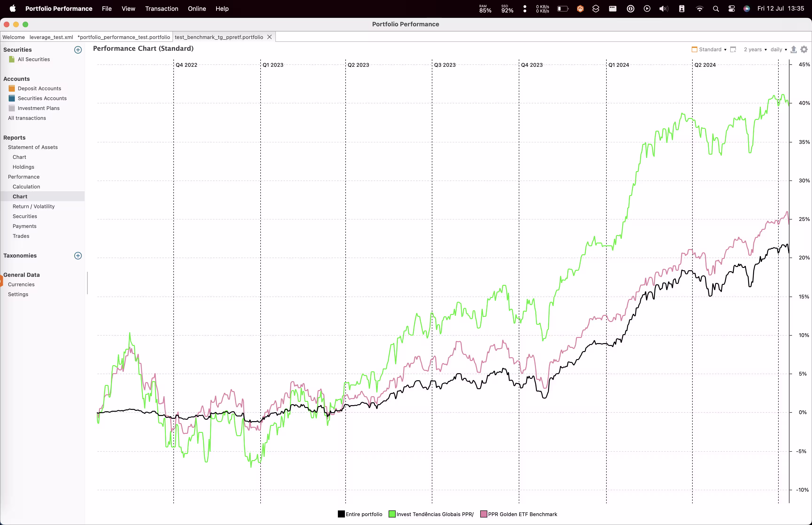
Task: Switch to the leverage_test.xml tab
Action: point(51,37)
